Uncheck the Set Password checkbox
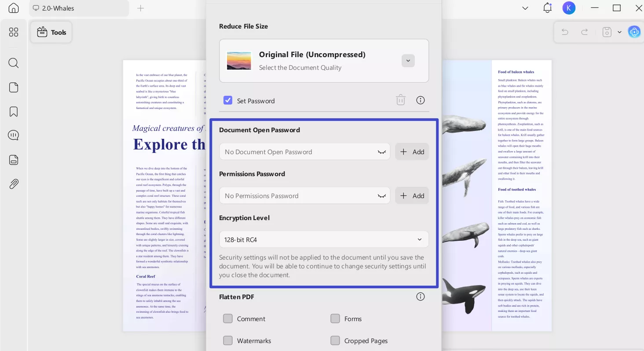The image size is (644, 351). click(228, 100)
